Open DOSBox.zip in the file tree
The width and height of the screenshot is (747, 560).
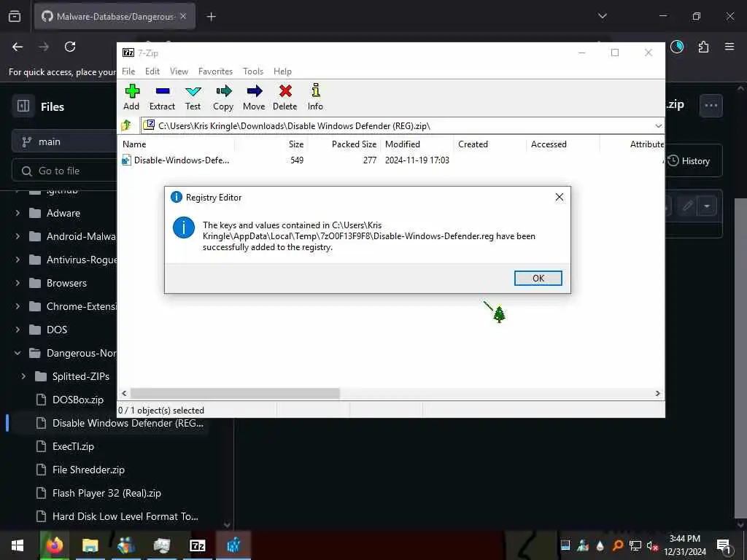(x=77, y=400)
